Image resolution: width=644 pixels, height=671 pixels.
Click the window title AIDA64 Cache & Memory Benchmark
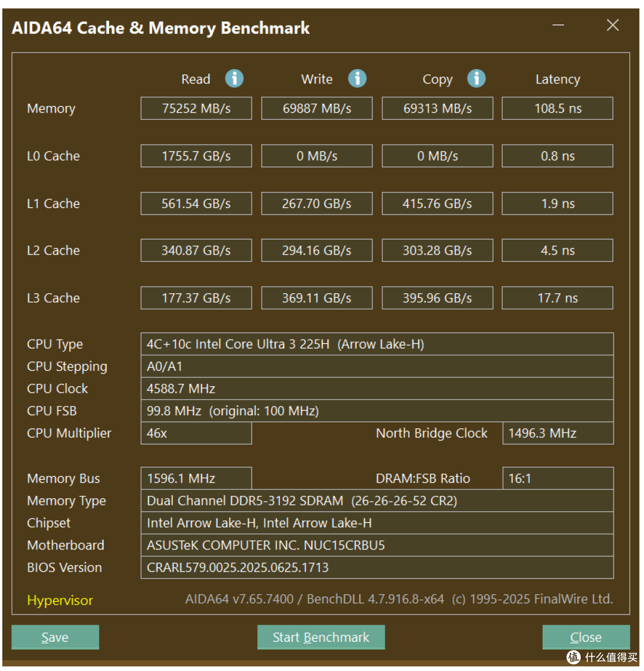pyautogui.click(x=160, y=28)
